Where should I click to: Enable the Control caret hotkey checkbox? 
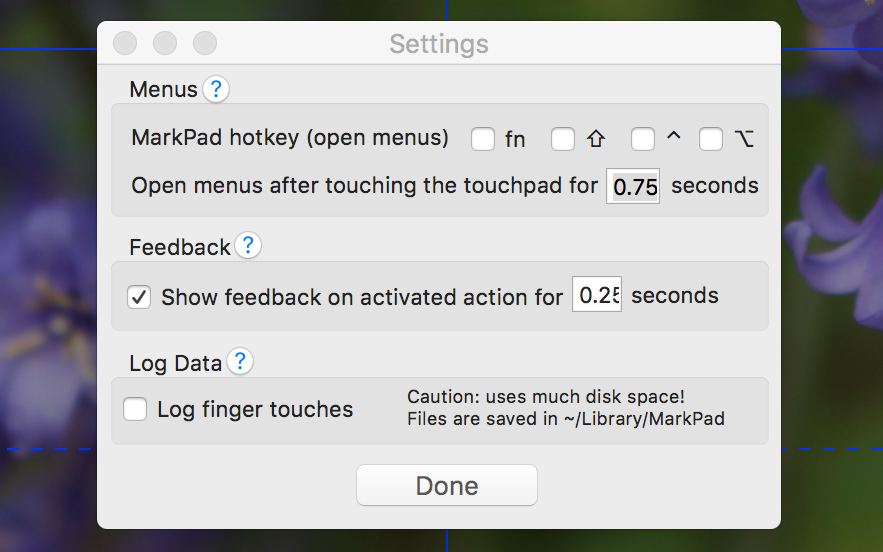[x=643, y=139]
